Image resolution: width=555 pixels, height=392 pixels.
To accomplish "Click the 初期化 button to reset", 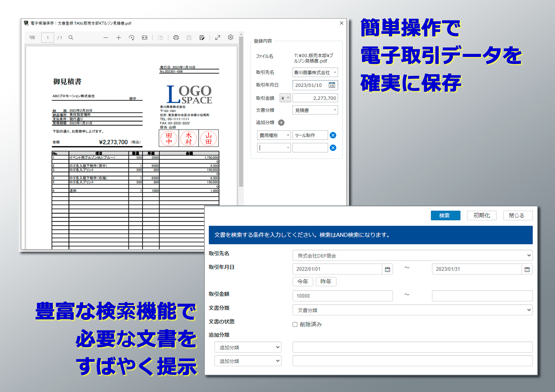I will [x=482, y=215].
